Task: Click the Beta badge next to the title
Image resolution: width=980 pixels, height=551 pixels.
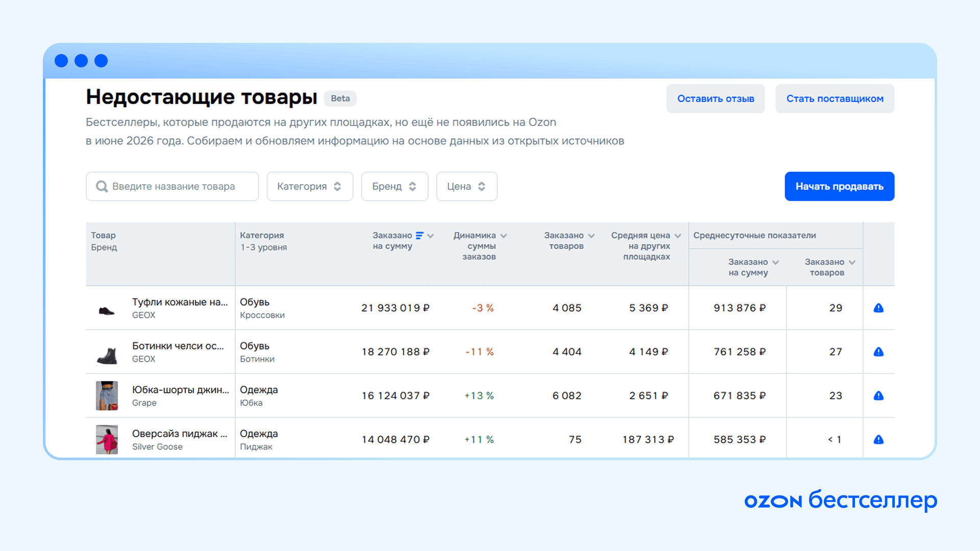Action: click(x=340, y=98)
